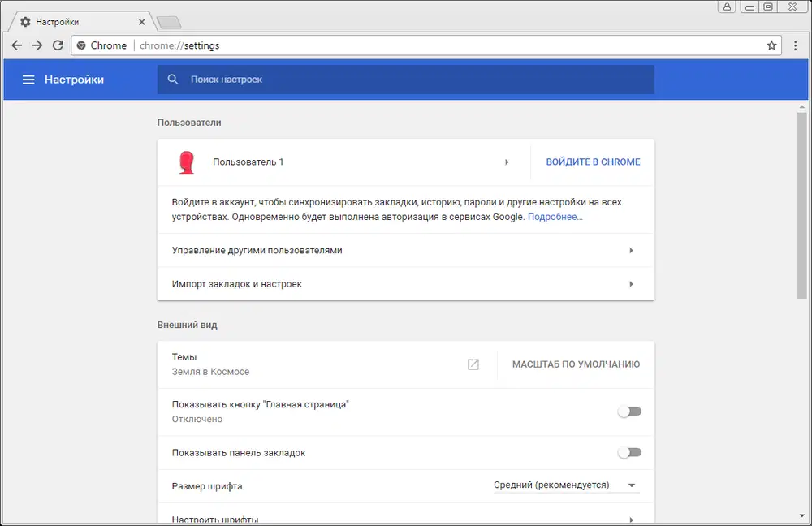Click ВОЙДИТЕ В CHROME
The height and width of the screenshot is (526, 812).
tap(593, 162)
